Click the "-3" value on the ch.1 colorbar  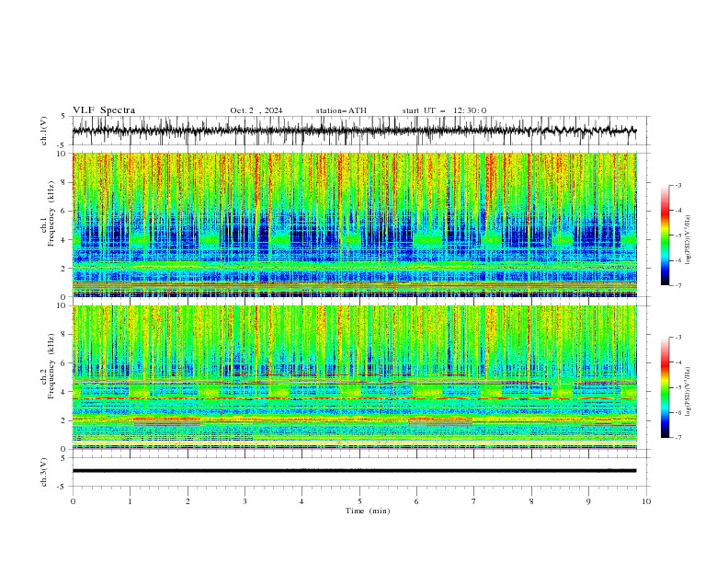pyautogui.click(x=677, y=185)
